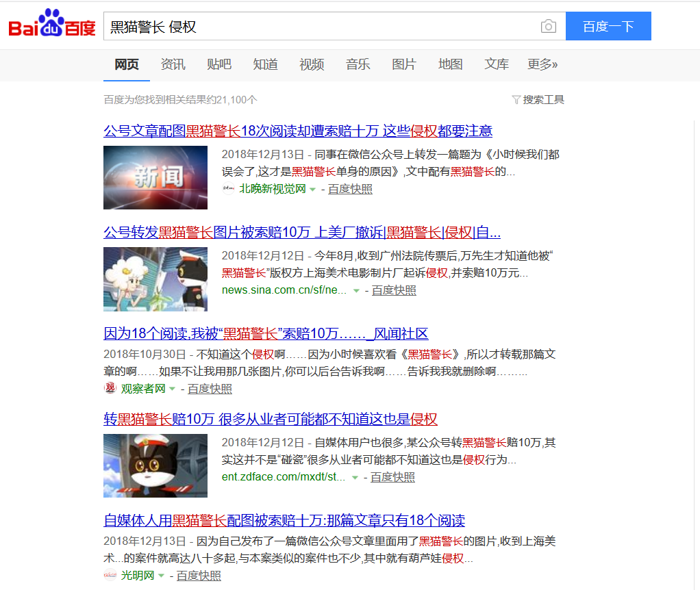
Task: Open news.sina.com.cn source URL
Action: [x=284, y=290]
